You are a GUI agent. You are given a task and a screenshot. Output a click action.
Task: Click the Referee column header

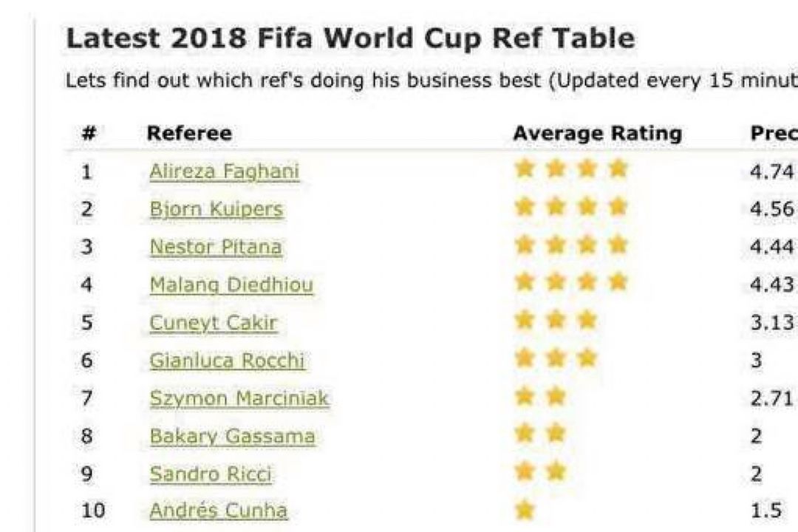point(188,134)
